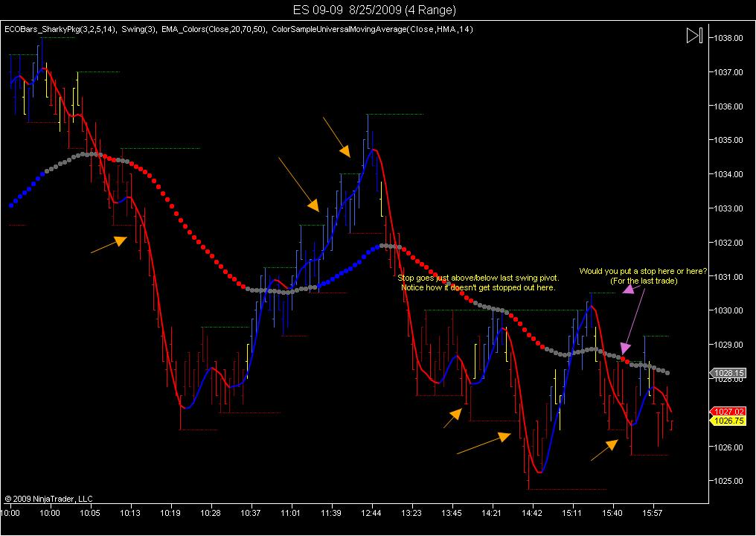Click the 1038.00 price axis label
756x536 pixels.
[728, 38]
